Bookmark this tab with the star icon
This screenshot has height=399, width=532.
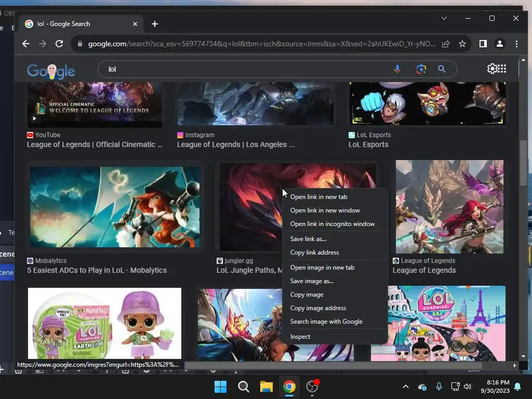point(462,44)
